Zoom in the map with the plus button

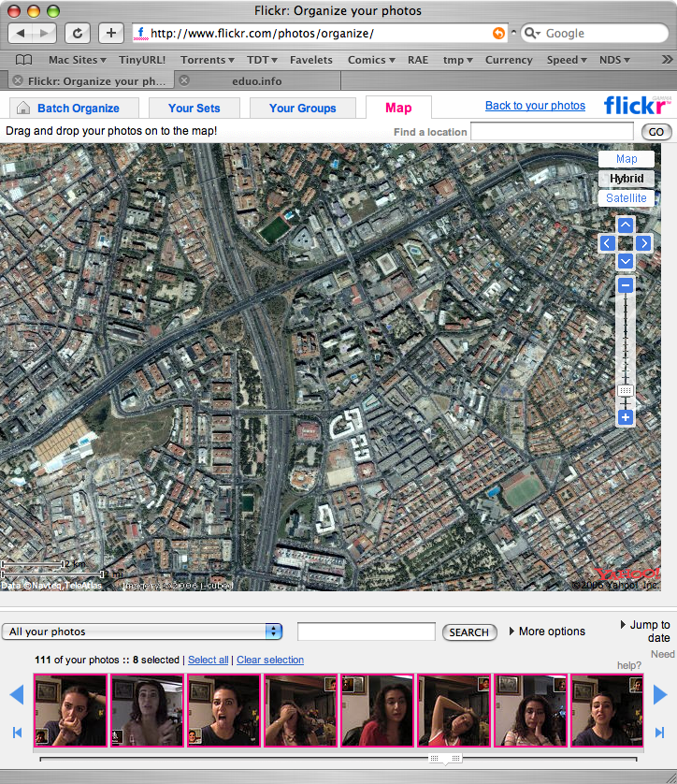point(626,417)
